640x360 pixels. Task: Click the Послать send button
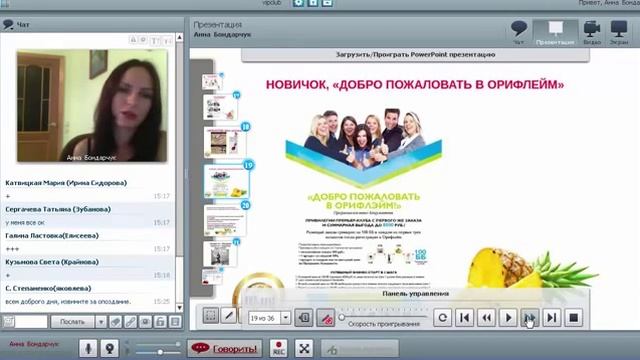coord(73,322)
